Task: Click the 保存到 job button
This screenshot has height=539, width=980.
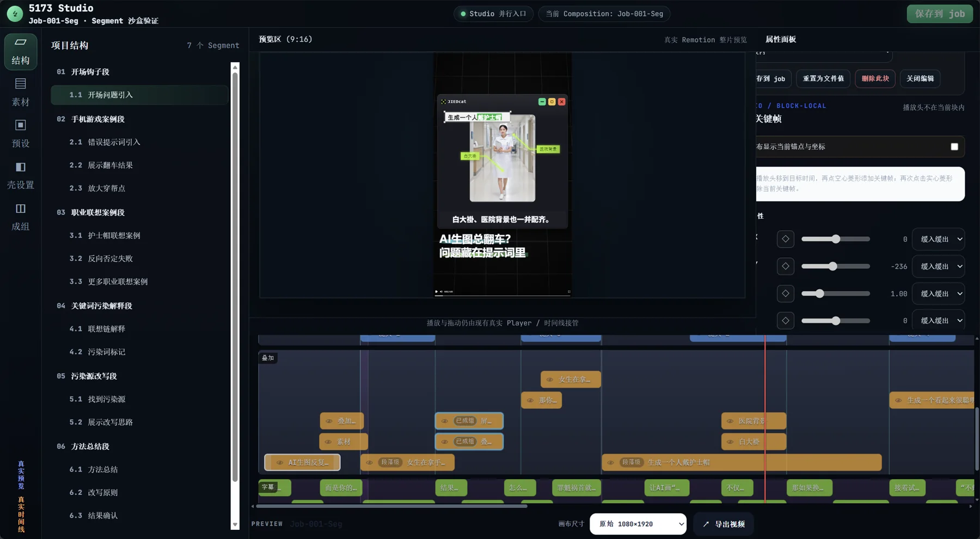Action: [x=940, y=14]
